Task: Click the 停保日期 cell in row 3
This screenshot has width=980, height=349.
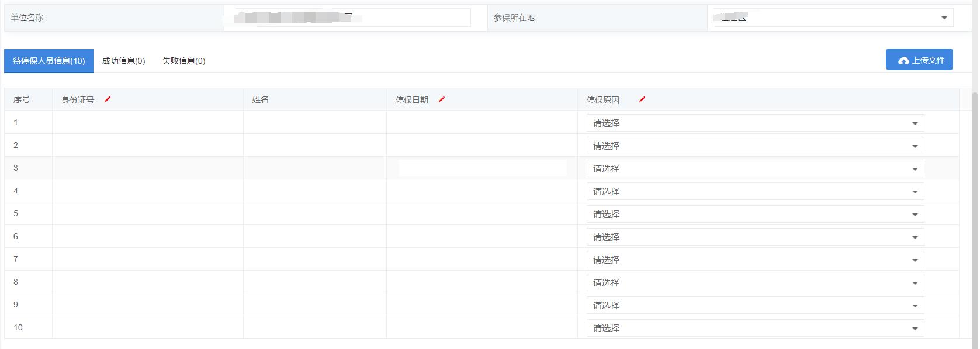Action: point(482,168)
